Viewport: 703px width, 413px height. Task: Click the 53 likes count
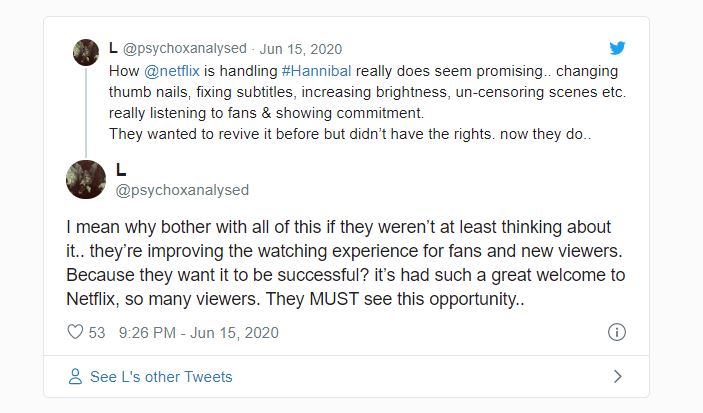[96, 332]
